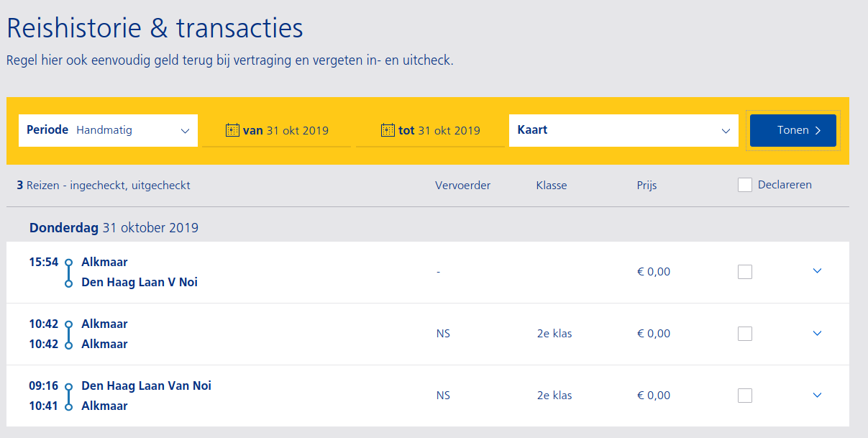
Task: Toggle the Declareren select-all checkbox
Action: tap(745, 186)
